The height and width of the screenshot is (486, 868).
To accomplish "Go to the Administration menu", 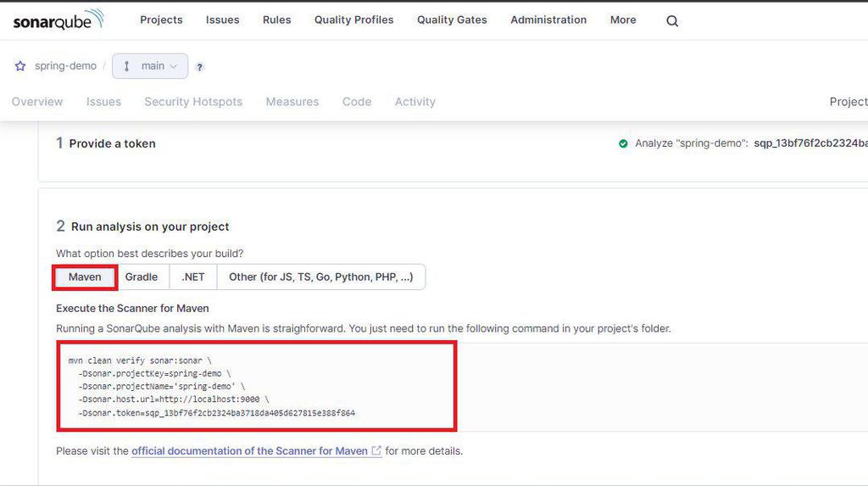I will point(548,20).
